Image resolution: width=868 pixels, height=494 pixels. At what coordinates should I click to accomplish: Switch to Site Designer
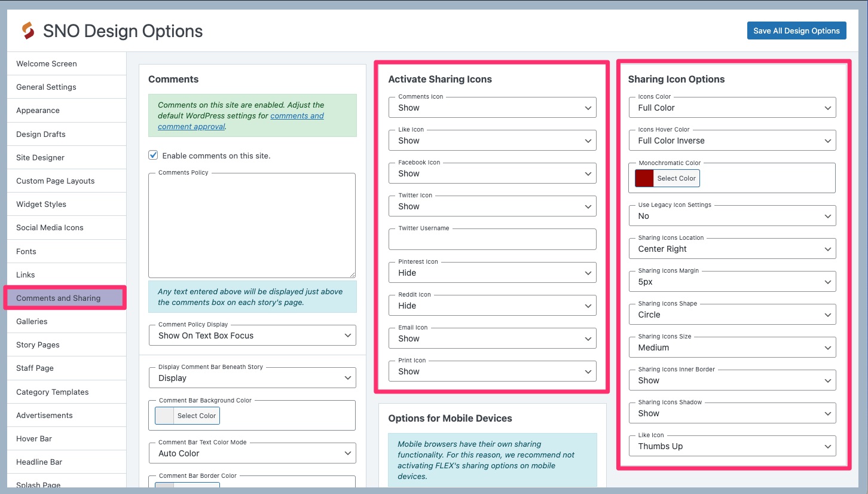(x=66, y=157)
